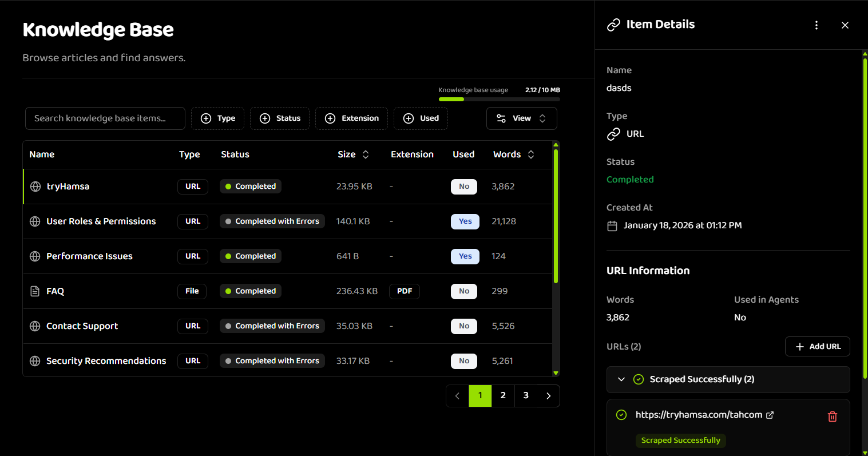
Task: Select the Contact Support item
Action: click(82, 326)
